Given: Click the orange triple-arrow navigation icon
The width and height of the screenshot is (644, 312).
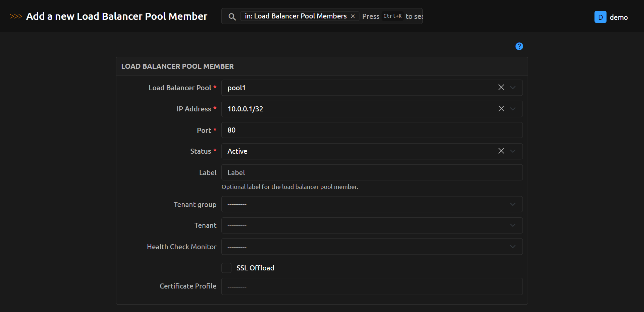Looking at the screenshot, I should coord(16,16).
